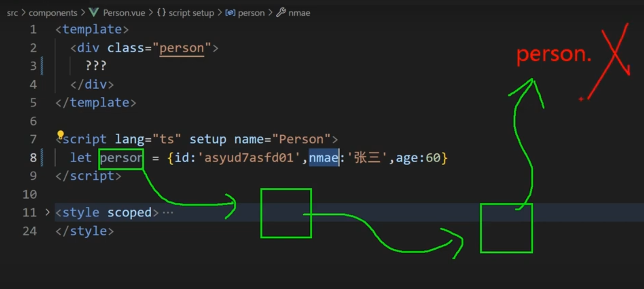Click the closing div tag on line 4
644x289 pixels.
pos(92,85)
